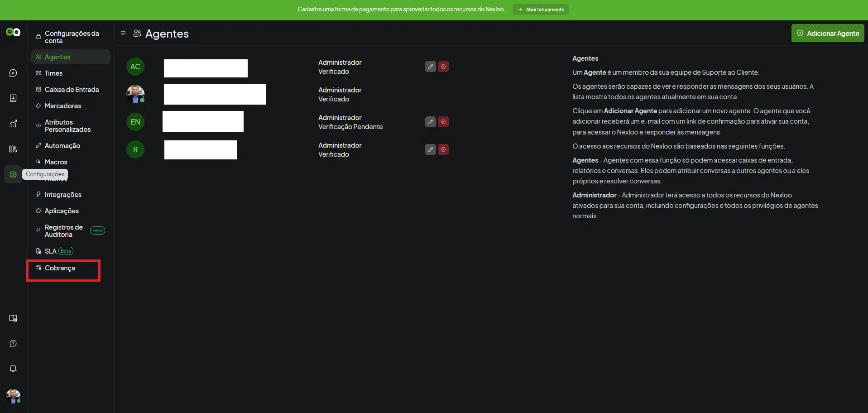Click the Nexloo logo icon
The width and height of the screenshot is (868, 413).
pyautogui.click(x=13, y=32)
